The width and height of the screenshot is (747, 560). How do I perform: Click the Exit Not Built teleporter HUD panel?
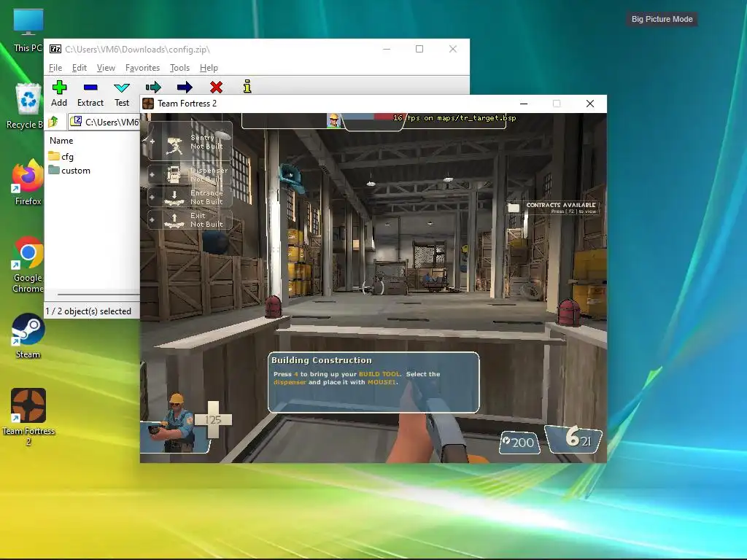point(190,219)
